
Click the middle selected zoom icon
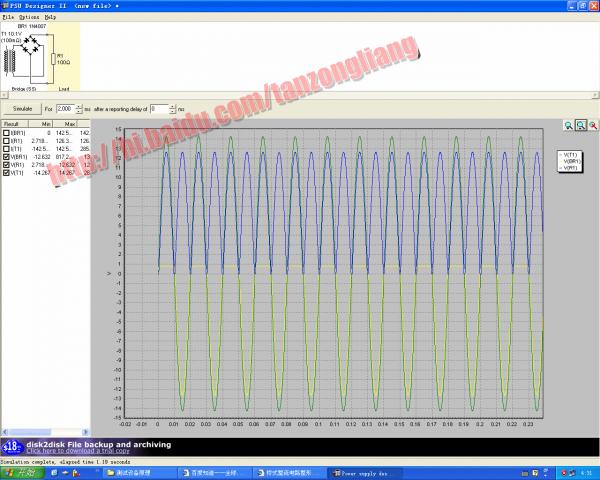pos(581,126)
